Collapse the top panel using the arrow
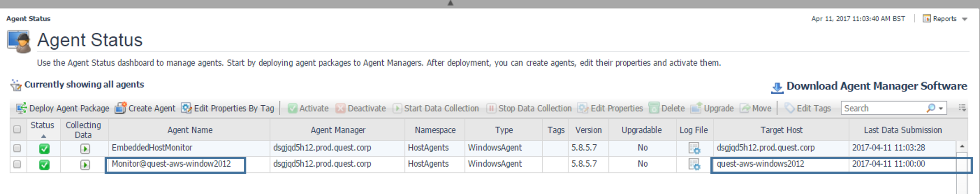 pyautogui.click(x=450, y=3)
